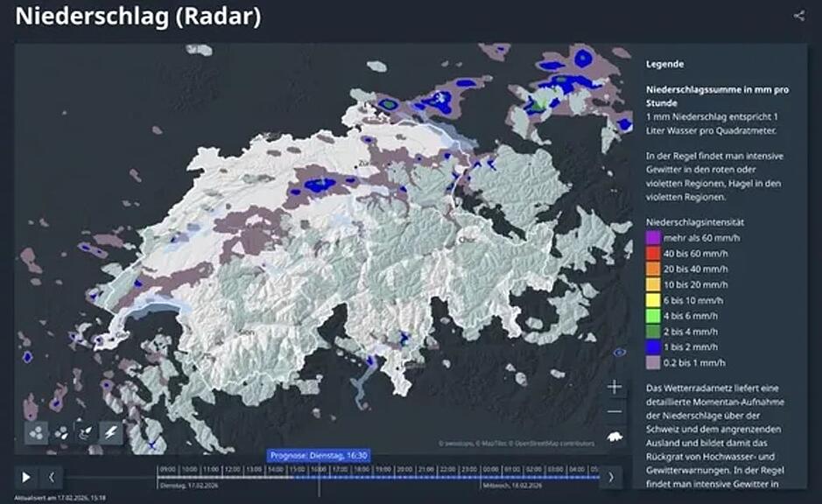
Task: Select the storm cell tracking layer icon
Action: [x=87, y=431]
